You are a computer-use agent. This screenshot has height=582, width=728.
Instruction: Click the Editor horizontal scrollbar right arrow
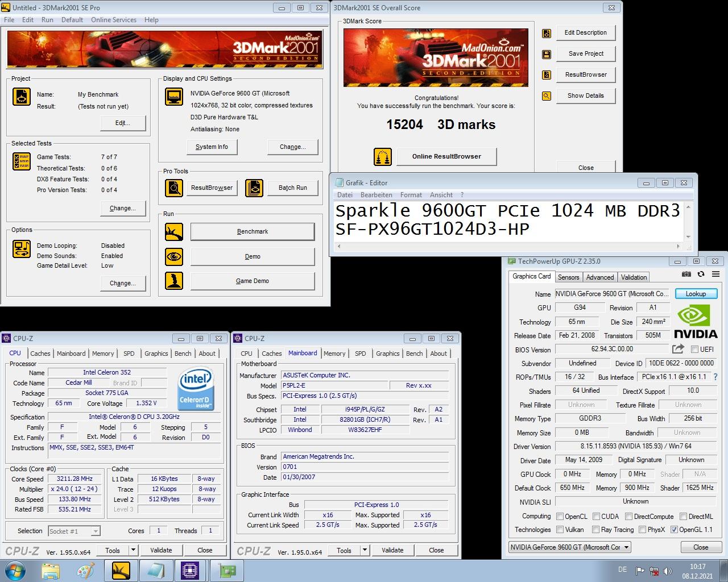678,246
